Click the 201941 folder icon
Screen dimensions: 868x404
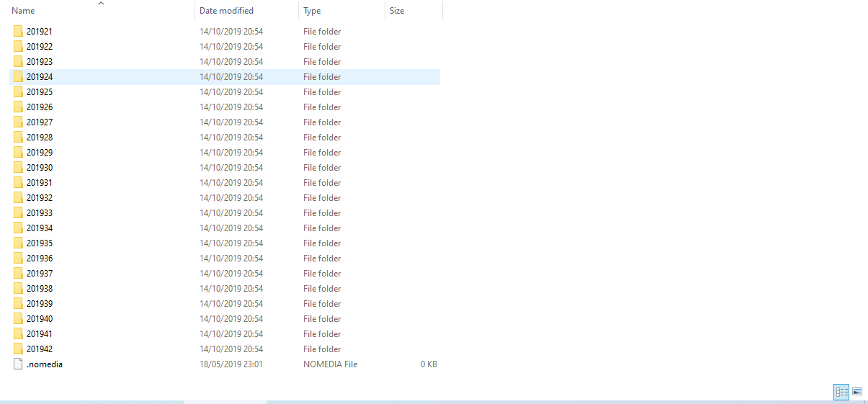(x=18, y=334)
